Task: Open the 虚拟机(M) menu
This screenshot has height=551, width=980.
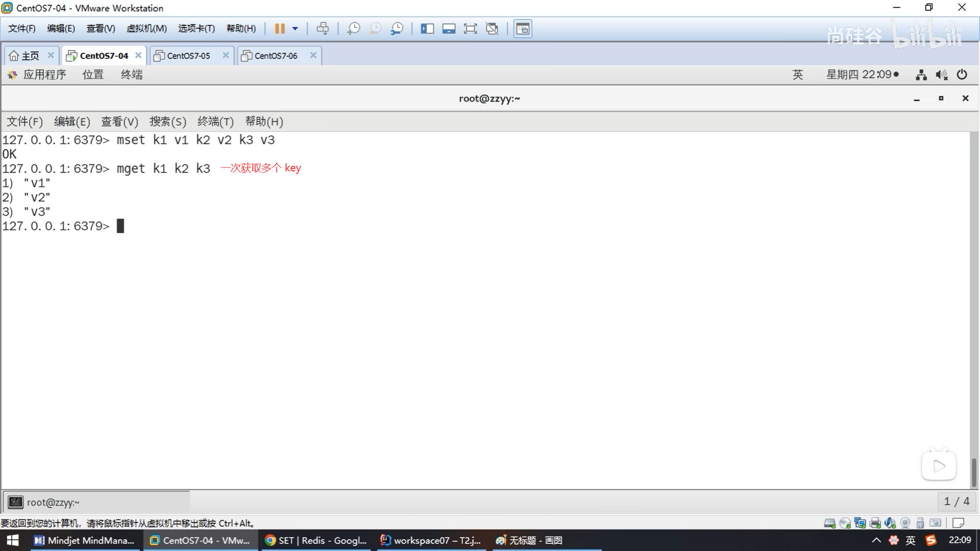Action: (x=146, y=29)
